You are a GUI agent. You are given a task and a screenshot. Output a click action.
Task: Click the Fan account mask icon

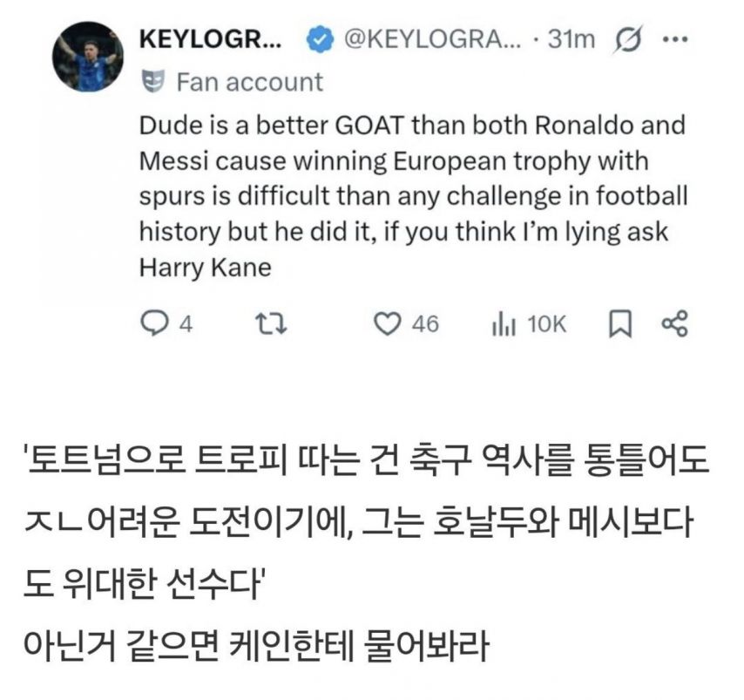(x=152, y=81)
